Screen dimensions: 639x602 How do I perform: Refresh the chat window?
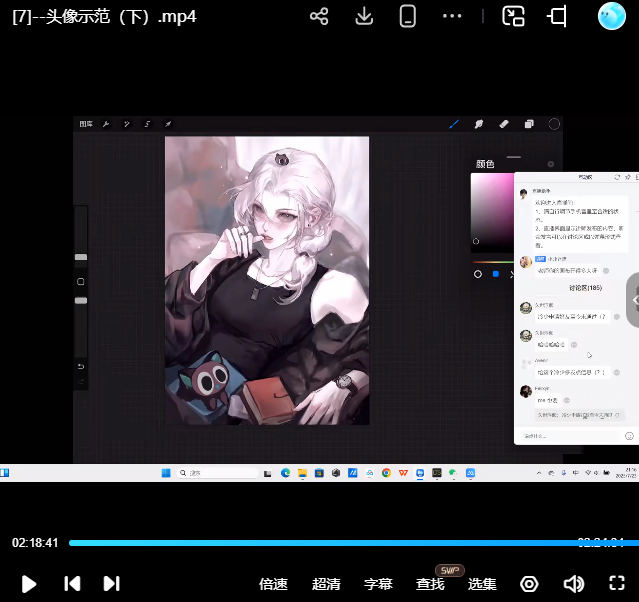pyautogui.click(x=617, y=177)
